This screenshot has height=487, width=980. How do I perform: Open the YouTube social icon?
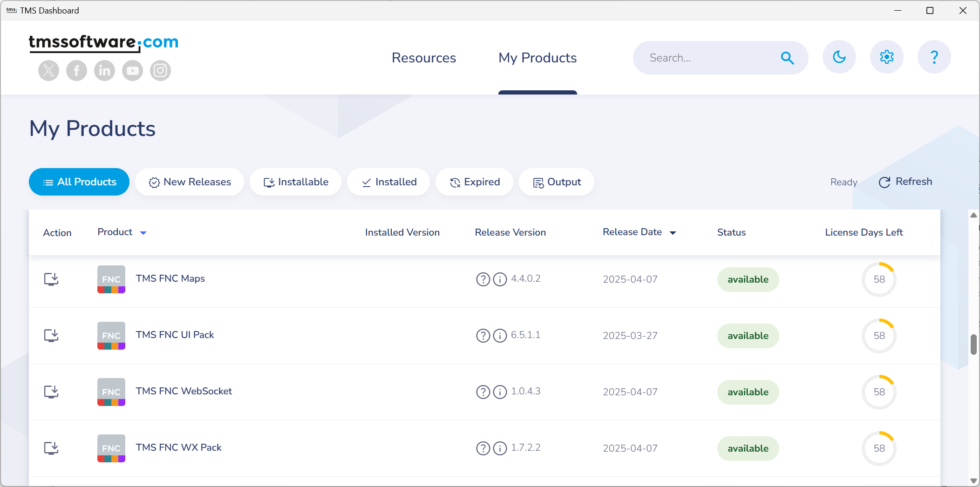pyautogui.click(x=133, y=71)
